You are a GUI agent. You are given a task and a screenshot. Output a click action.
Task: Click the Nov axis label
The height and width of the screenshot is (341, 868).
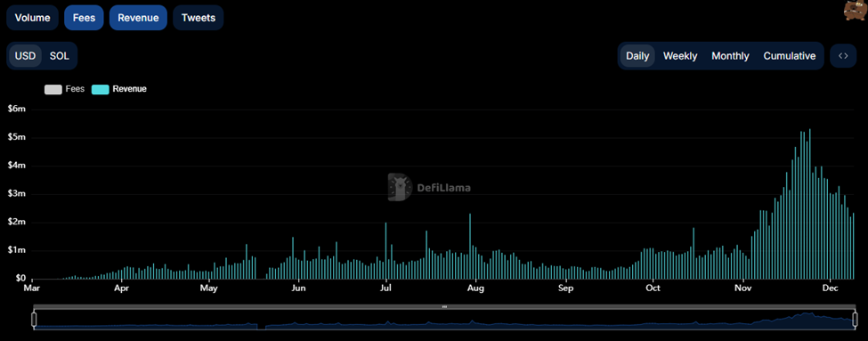pos(742,288)
